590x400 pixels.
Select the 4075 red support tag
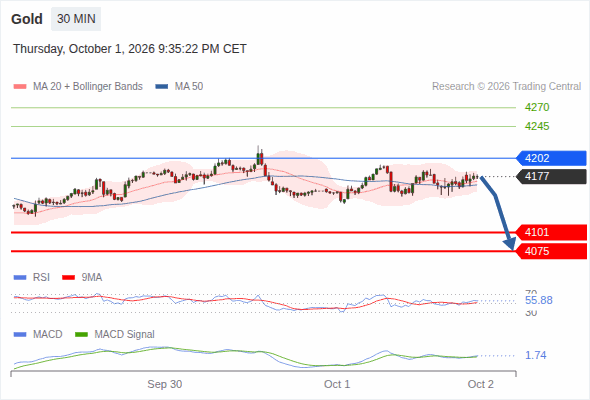point(551,251)
